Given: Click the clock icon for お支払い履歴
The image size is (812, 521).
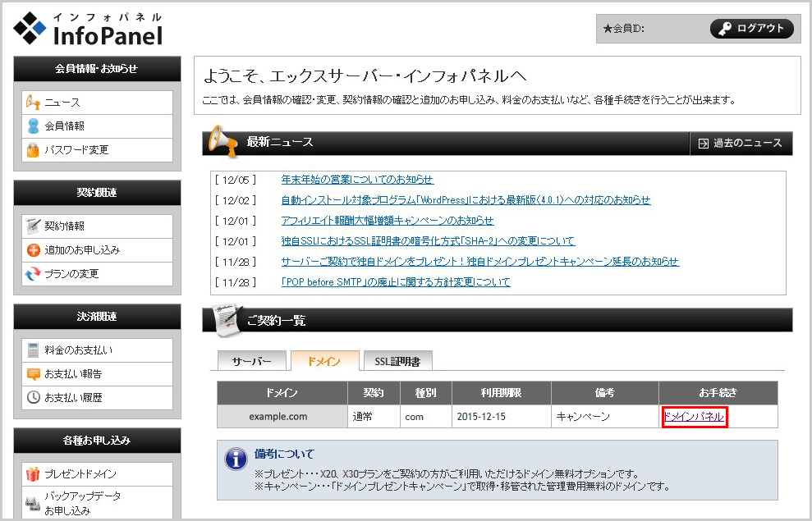Looking at the screenshot, I should click(33, 398).
